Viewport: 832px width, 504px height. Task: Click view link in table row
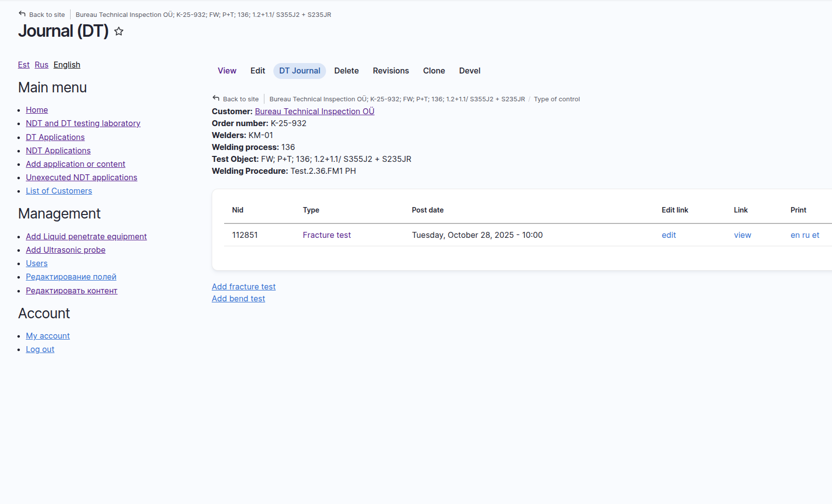tap(742, 235)
